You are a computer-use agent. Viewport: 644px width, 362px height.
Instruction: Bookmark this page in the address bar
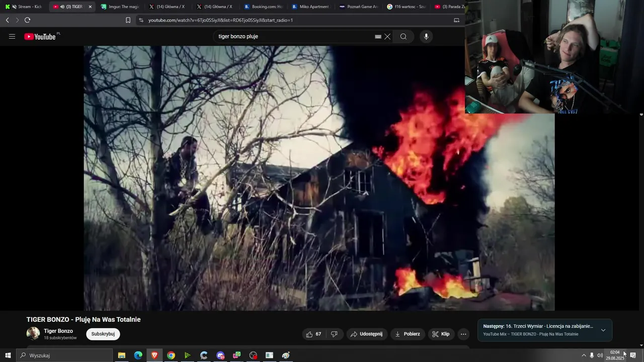click(128, 20)
